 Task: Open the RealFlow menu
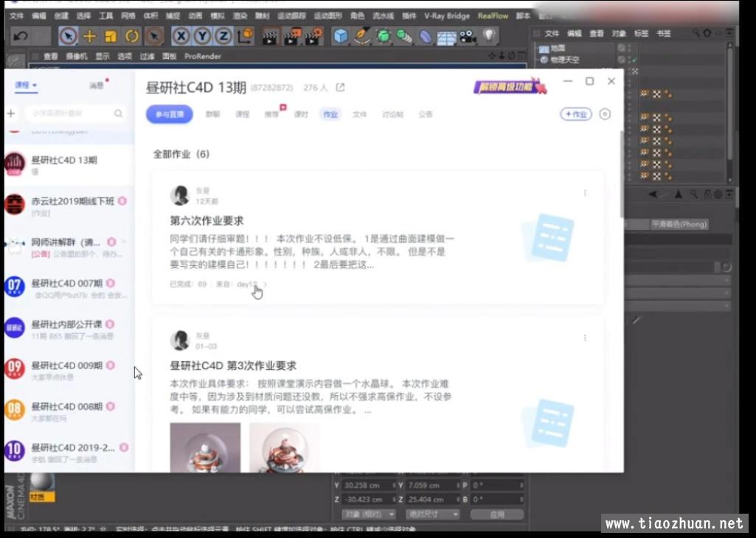(493, 16)
